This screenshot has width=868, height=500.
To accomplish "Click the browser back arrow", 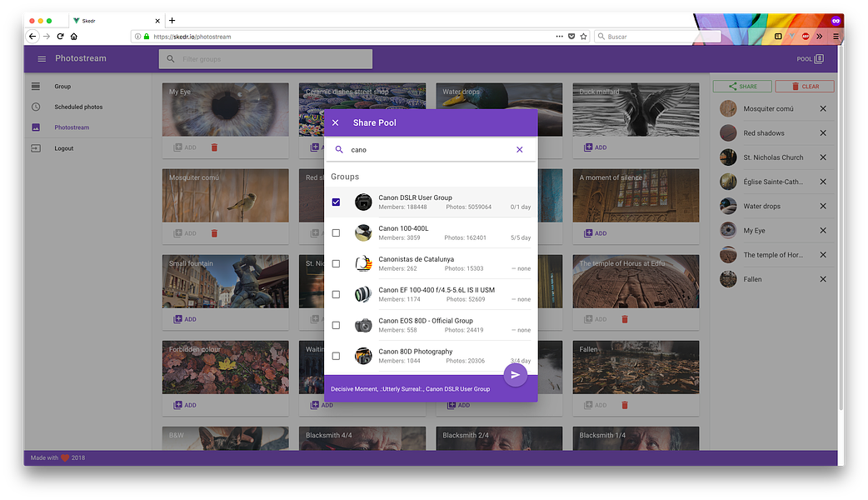I will 32,37.
